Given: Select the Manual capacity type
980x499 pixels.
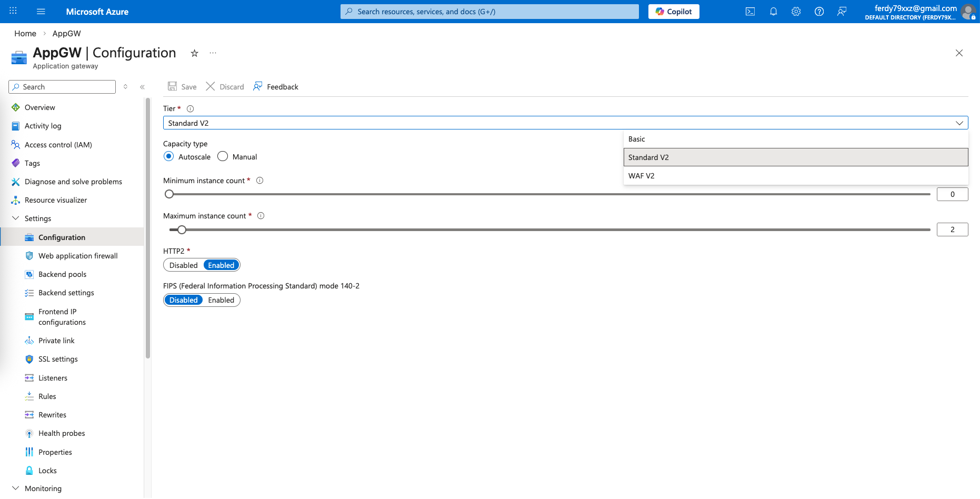Looking at the screenshot, I should (223, 157).
